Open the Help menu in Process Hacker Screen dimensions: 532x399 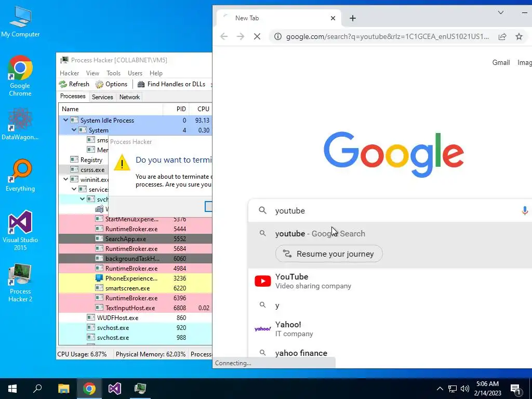tap(156, 73)
